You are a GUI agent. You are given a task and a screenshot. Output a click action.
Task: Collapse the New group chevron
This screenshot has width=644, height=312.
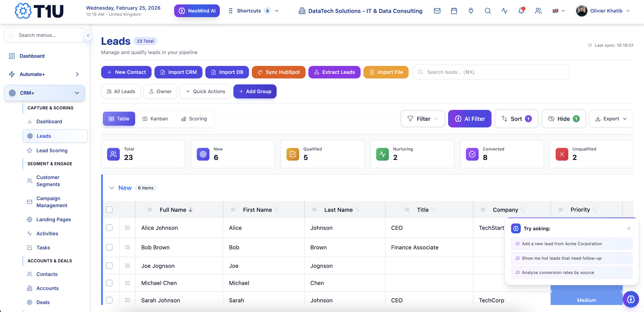click(112, 188)
